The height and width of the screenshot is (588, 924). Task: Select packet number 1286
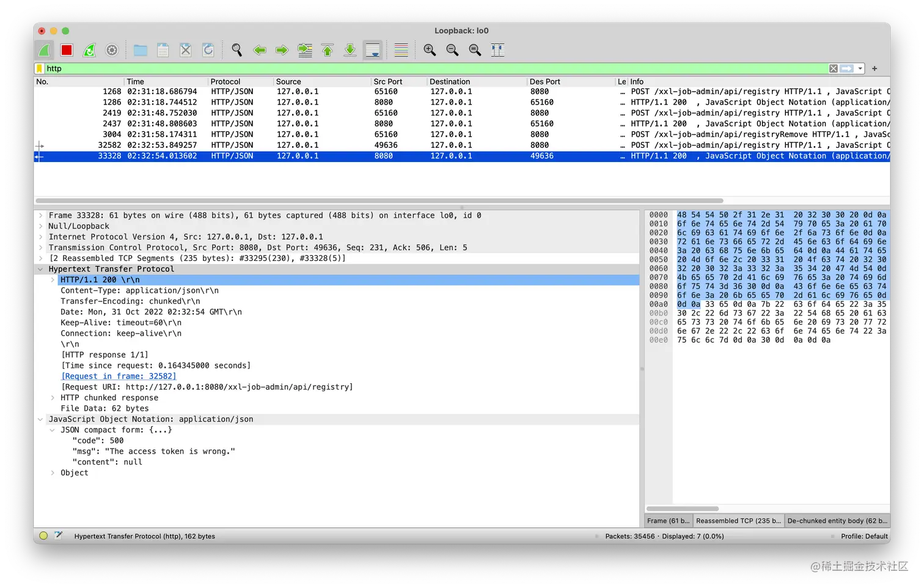pos(462,102)
